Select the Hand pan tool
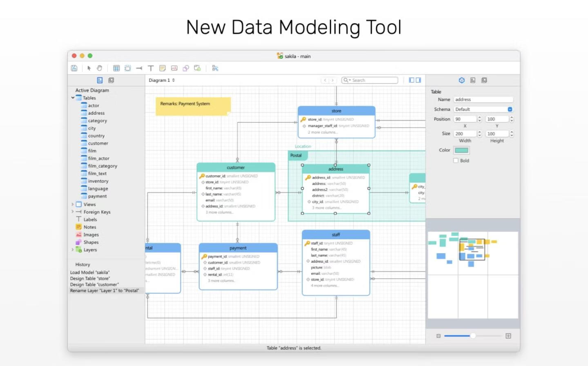The width and height of the screenshot is (588, 366). click(x=99, y=68)
